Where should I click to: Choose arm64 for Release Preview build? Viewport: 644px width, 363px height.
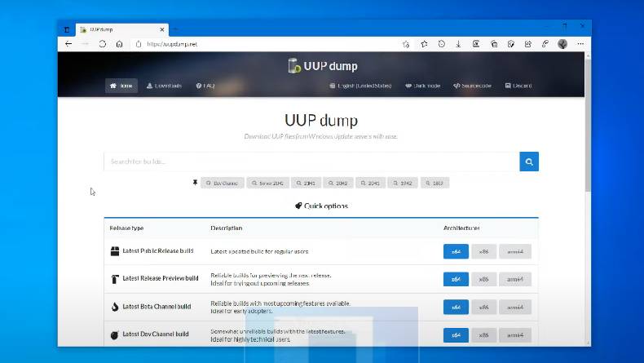click(x=515, y=279)
